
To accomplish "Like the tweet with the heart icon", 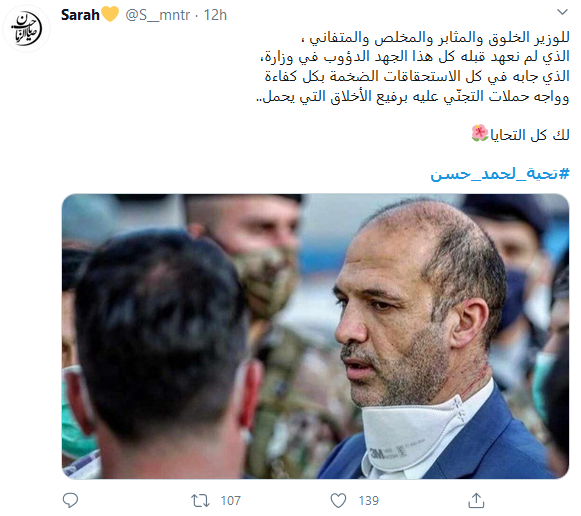I will [338, 500].
